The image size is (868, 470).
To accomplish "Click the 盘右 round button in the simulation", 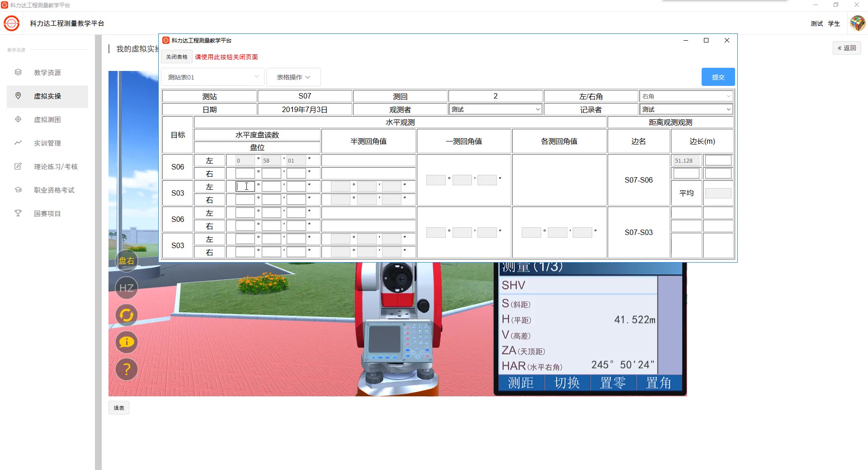I will pos(127,261).
